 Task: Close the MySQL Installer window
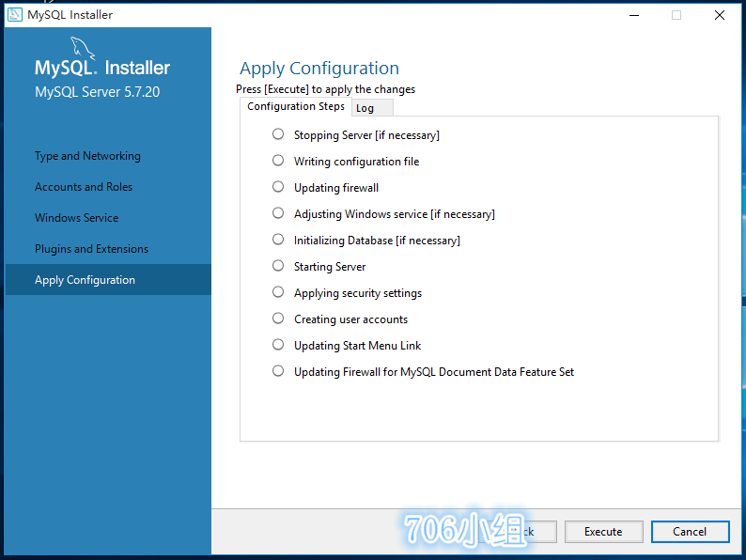click(x=720, y=15)
